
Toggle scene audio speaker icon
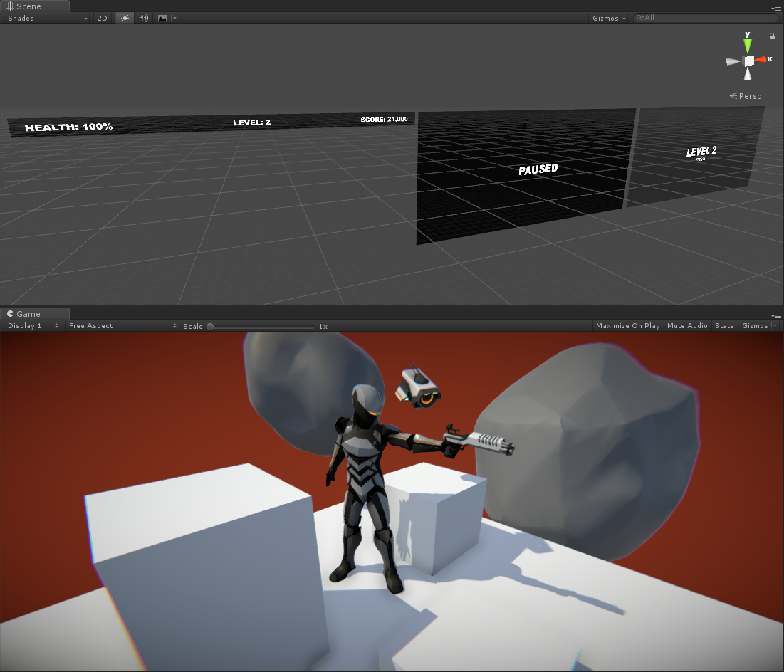coord(144,18)
